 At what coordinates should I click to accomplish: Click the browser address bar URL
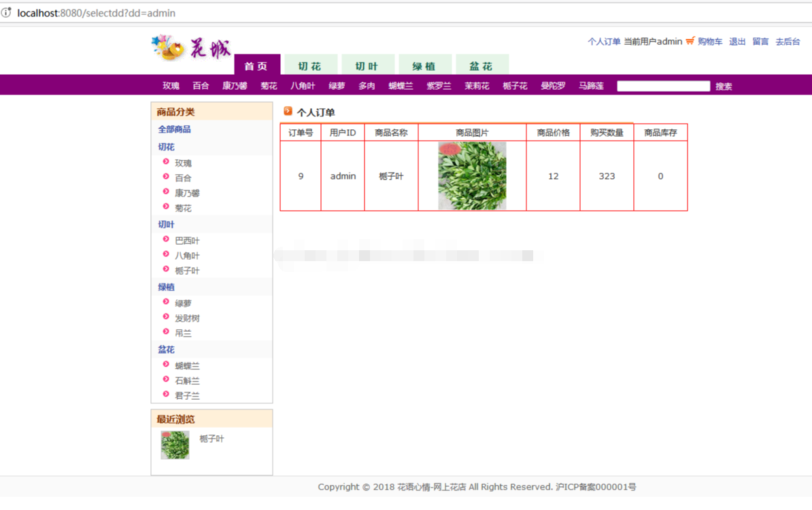[x=97, y=13]
